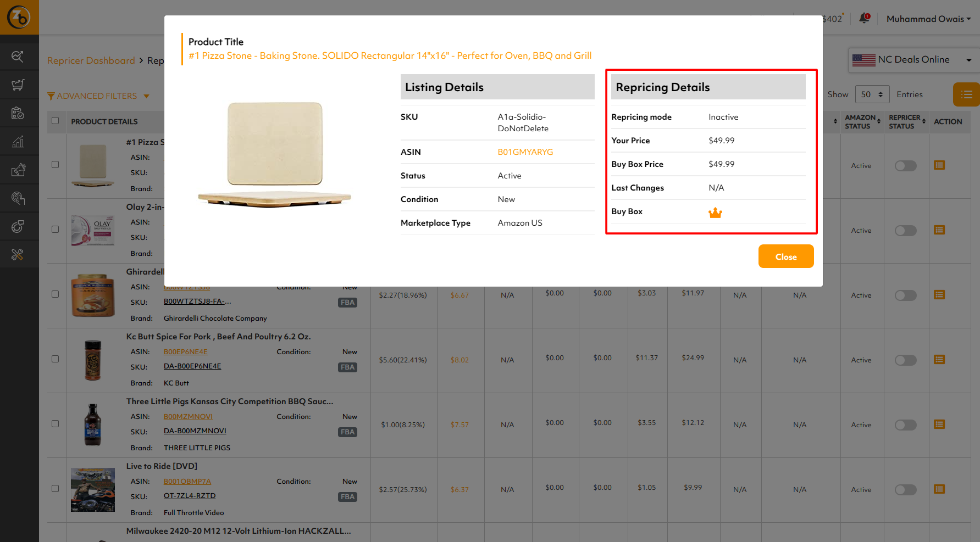Open the star rating box sidebar icon
The width and height of the screenshot is (980, 542).
pyautogui.click(x=18, y=170)
